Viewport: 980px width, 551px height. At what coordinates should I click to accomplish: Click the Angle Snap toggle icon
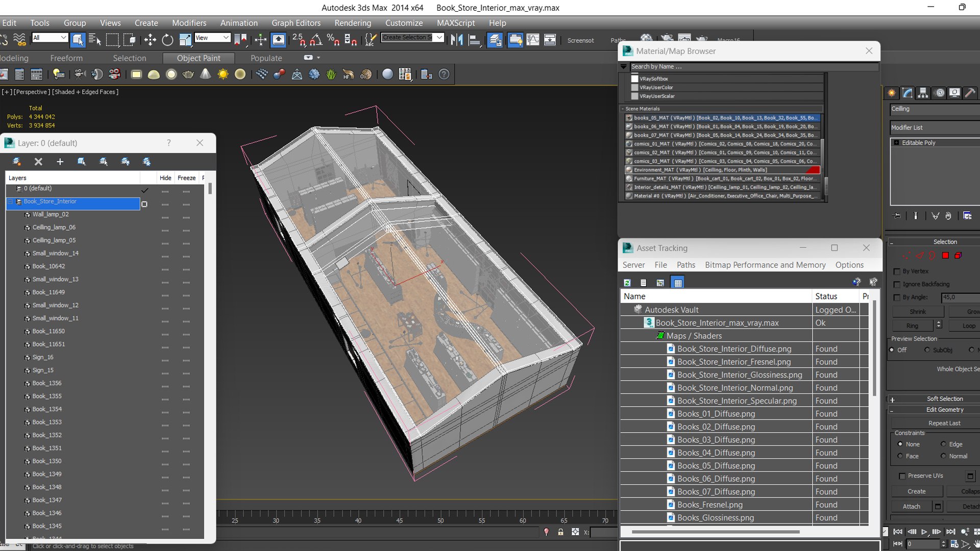click(316, 40)
